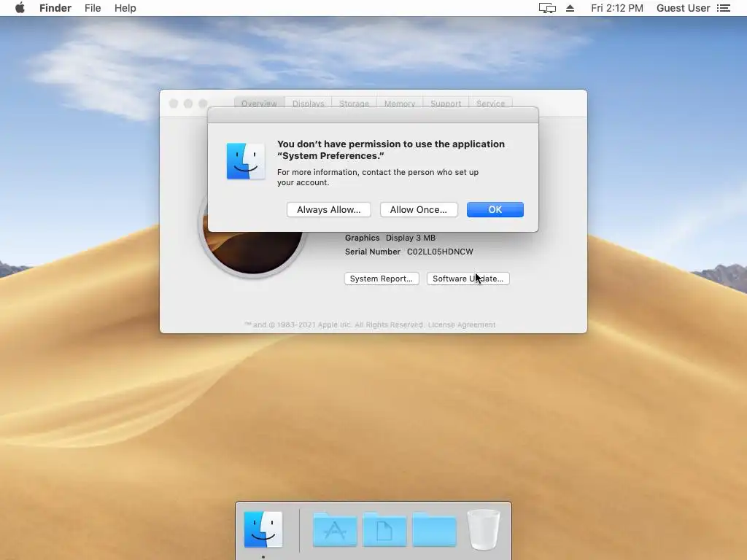Minimize the About This Mac window
Viewport: 747px width, 560px height.
pos(188,104)
